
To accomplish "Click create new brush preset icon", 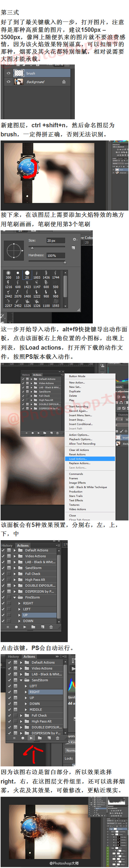I will click(73, 248).
